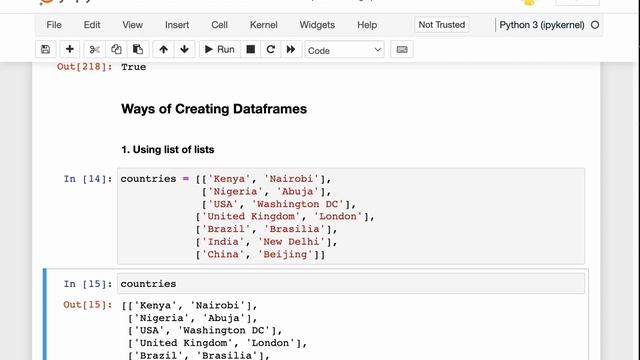Interrupt the kernel with the stop icon
Viewport: 640px width, 360px height.
[x=251, y=49]
